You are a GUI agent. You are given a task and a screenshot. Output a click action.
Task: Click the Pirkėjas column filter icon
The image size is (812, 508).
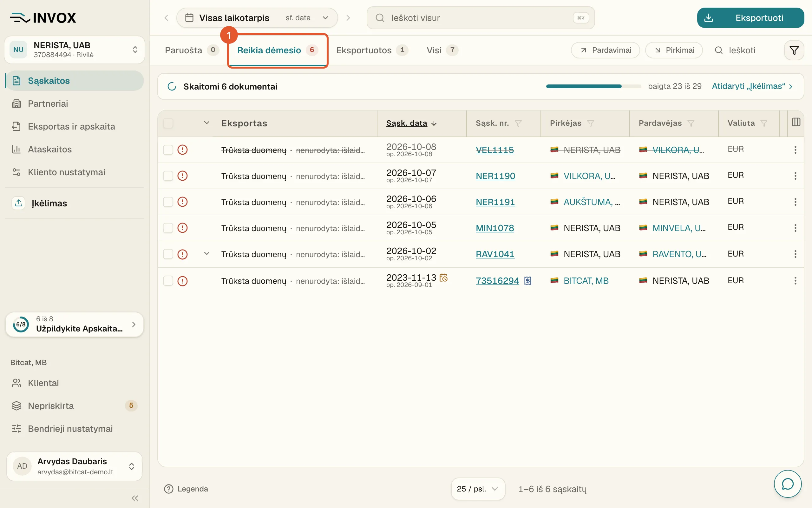[x=591, y=123]
